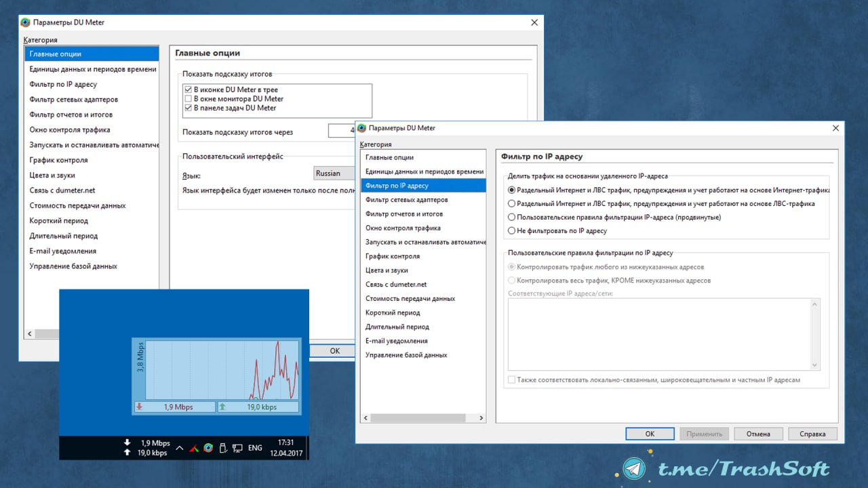Screen dimensions: 868x488
Task: Select "Не фильтровать по IP адресу" radio button
Action: pyautogui.click(x=512, y=231)
